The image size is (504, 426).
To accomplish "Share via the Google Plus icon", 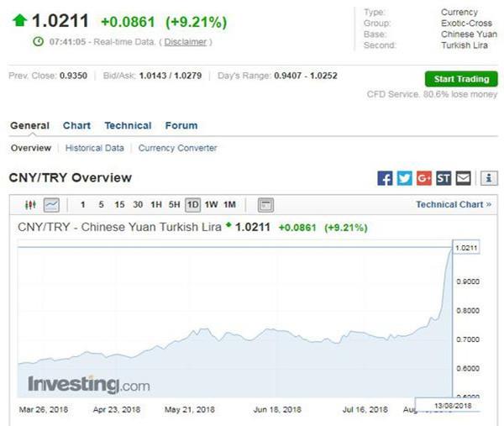I will point(424,178).
